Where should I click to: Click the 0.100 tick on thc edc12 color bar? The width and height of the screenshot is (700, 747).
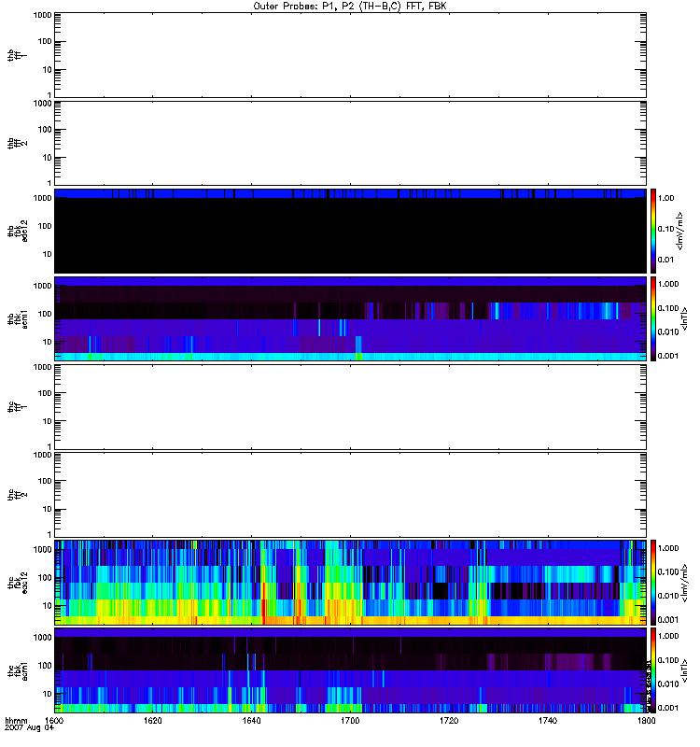668,571
